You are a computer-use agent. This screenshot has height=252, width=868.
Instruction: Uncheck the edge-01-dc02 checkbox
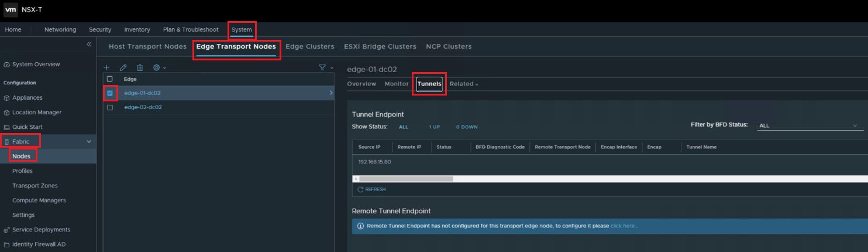coord(110,93)
